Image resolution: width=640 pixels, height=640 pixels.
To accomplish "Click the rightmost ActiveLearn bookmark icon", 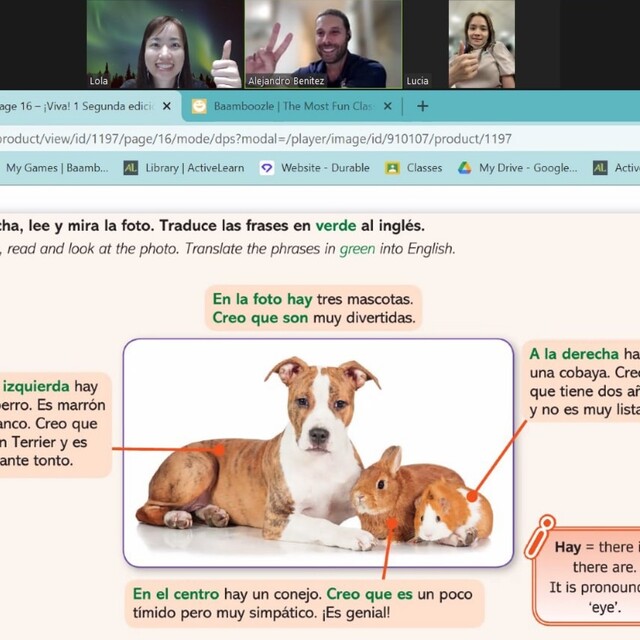I will [600, 168].
